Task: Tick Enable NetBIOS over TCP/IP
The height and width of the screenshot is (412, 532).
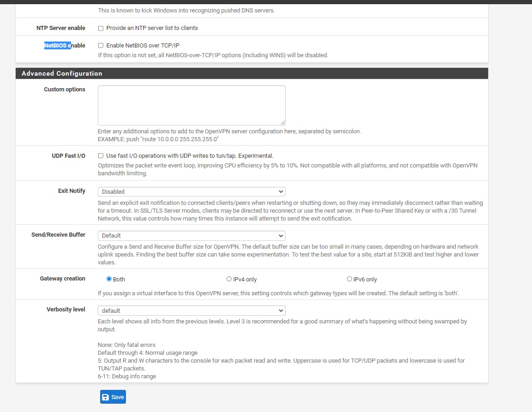Action: 101,46
